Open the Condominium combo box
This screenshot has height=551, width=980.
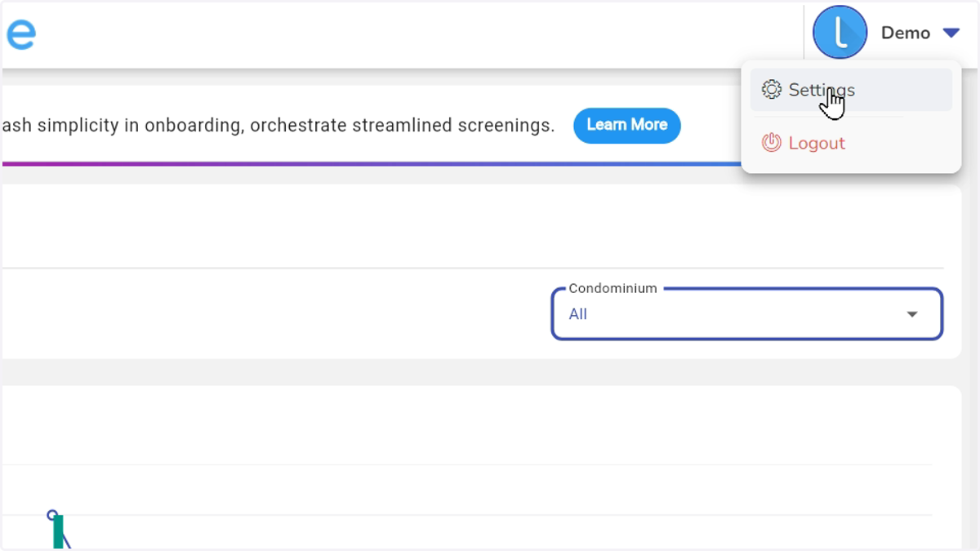coord(747,313)
